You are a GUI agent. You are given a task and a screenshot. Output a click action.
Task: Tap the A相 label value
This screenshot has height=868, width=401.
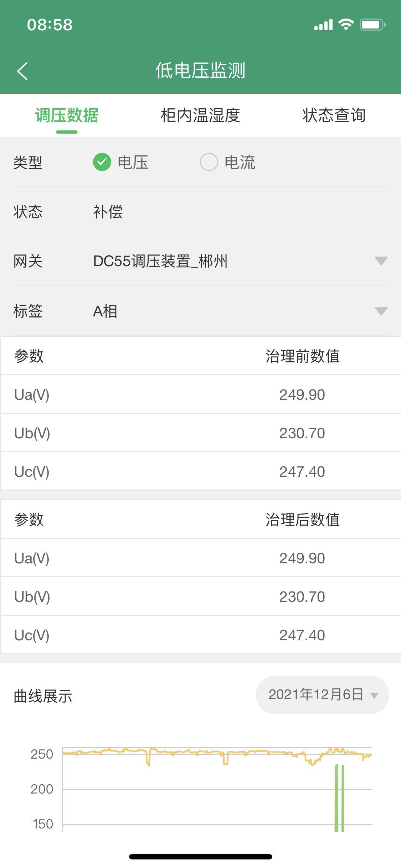point(105,311)
